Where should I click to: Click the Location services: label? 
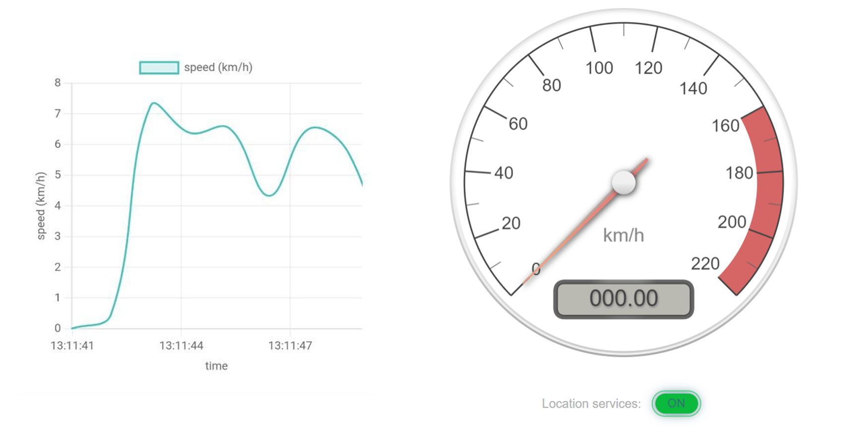click(591, 404)
